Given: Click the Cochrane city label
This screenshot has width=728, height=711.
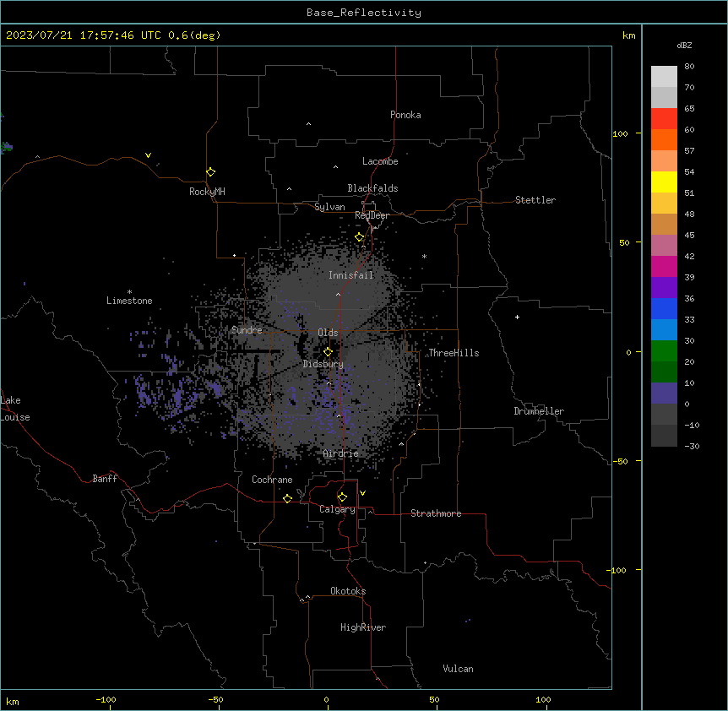Looking at the screenshot, I should pos(272,480).
